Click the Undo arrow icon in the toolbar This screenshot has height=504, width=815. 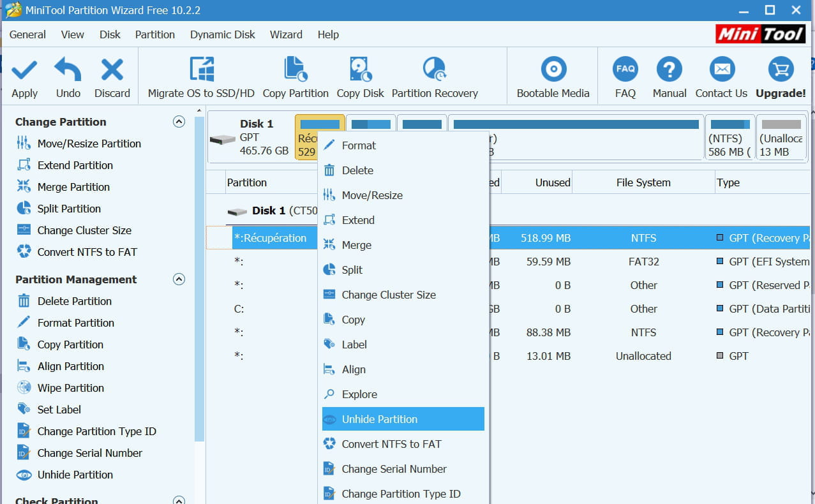[68, 70]
